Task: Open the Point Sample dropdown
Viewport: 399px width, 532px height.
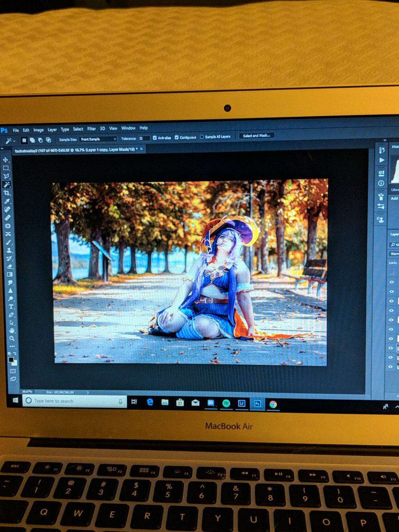Action: point(98,139)
